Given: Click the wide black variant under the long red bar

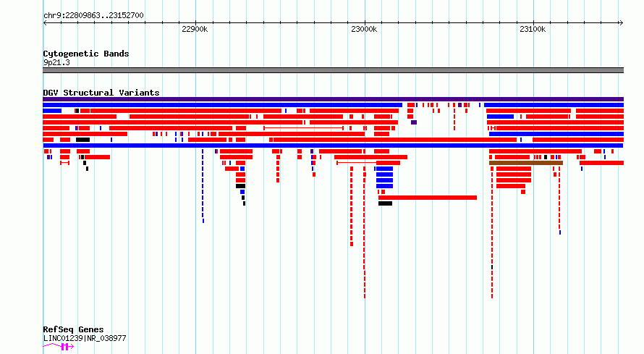Looking at the screenshot, I should [x=385, y=203].
